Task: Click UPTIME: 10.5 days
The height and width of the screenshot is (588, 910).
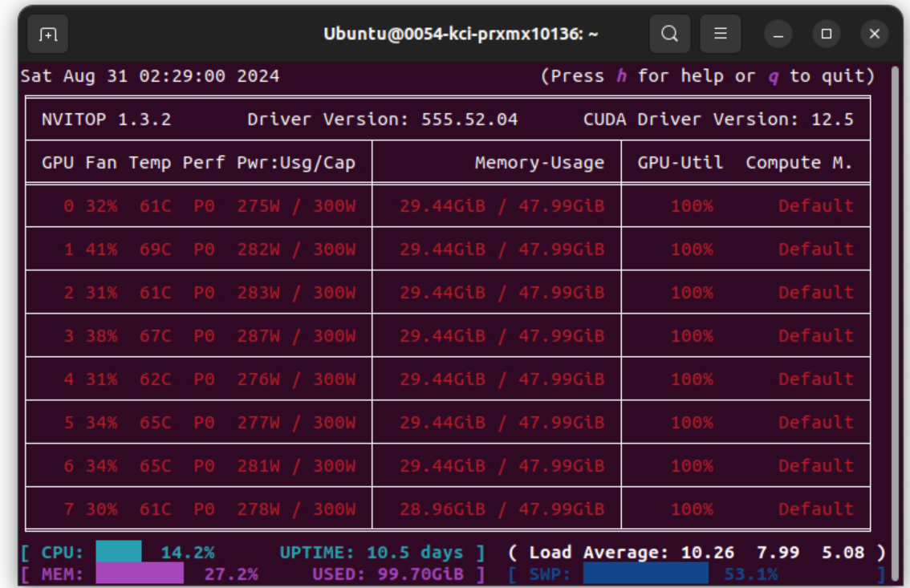Action: (372, 553)
